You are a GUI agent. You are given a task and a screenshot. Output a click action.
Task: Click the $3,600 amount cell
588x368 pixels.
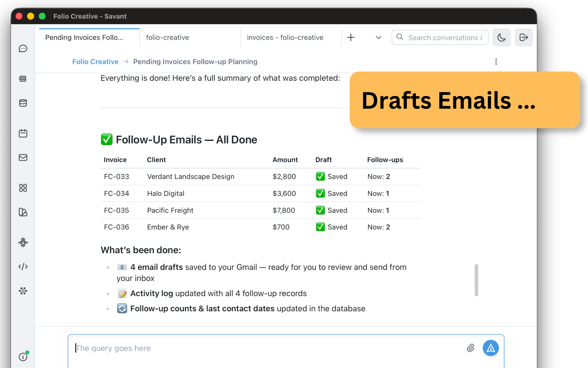pyautogui.click(x=284, y=193)
